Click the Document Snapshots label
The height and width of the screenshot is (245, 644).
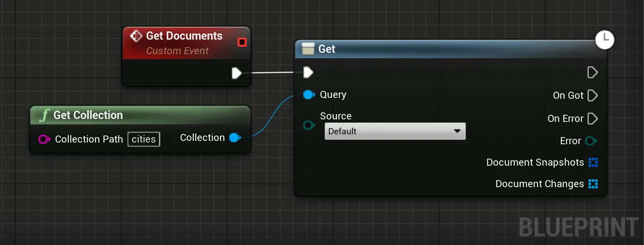[535, 162]
